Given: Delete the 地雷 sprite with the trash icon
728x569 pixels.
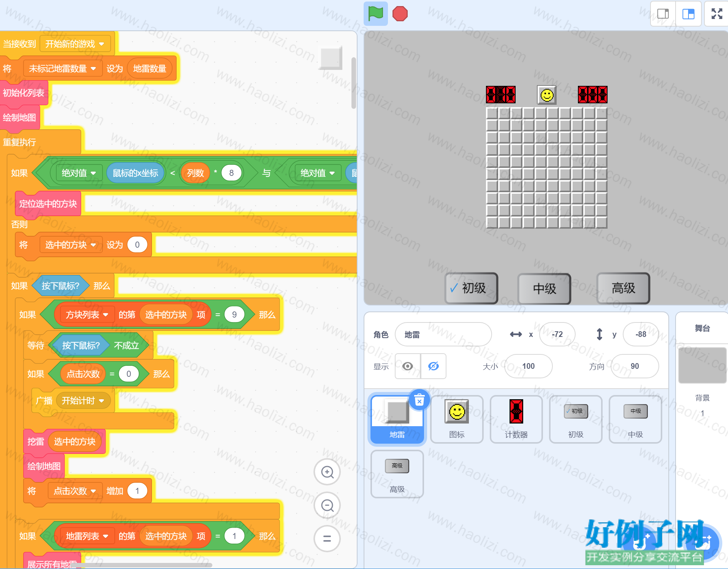Looking at the screenshot, I should 419,400.
